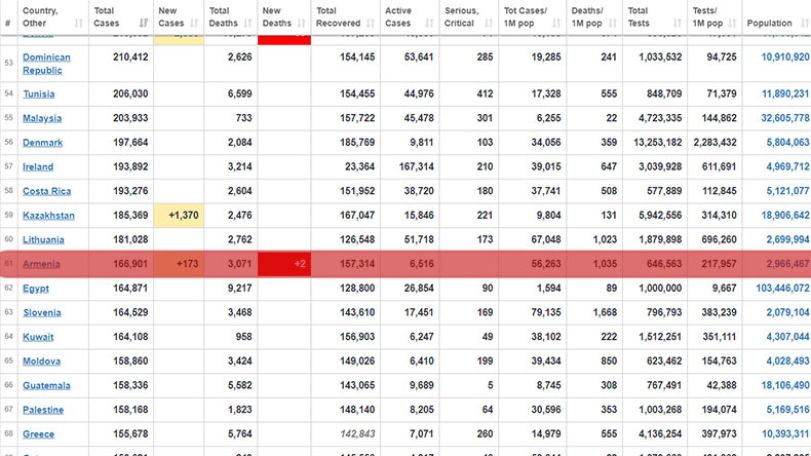Open the Armenia country link
The image size is (811, 456).
(x=41, y=264)
